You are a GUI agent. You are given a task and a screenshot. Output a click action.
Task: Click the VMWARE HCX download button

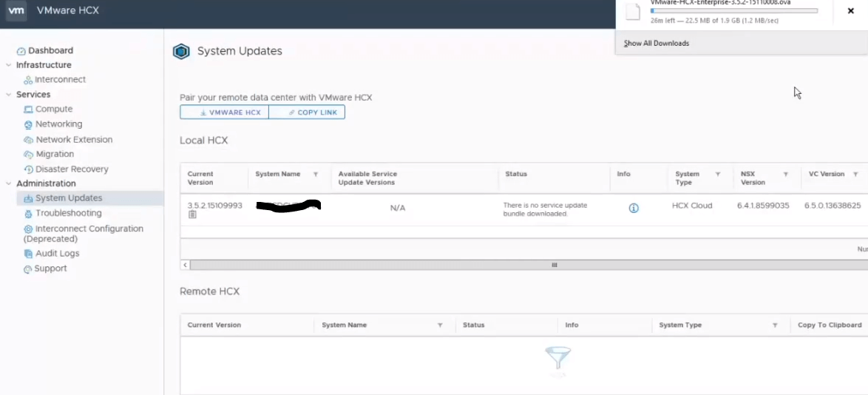click(x=224, y=112)
